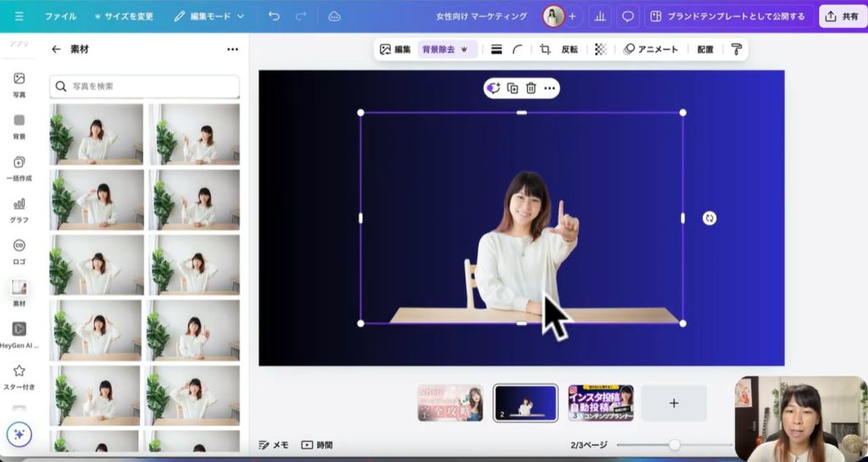
Task: Adjust the page zoom slider
Action: 675,445
